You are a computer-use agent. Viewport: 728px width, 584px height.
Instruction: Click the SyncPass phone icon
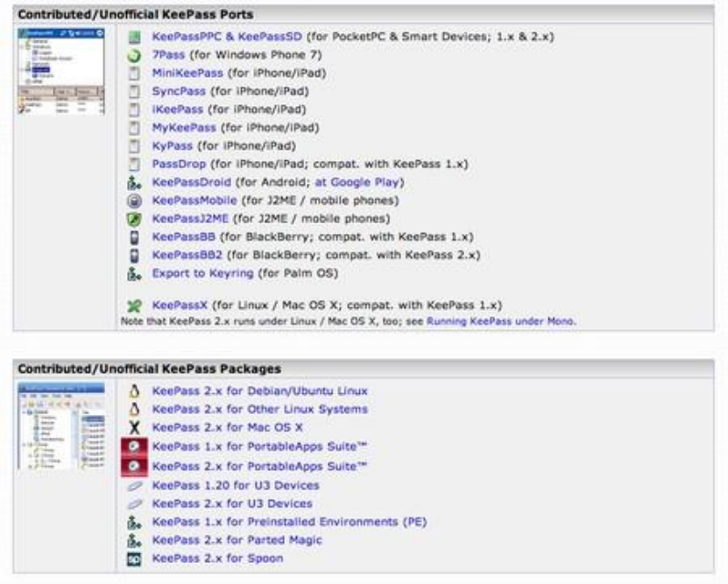[134, 91]
